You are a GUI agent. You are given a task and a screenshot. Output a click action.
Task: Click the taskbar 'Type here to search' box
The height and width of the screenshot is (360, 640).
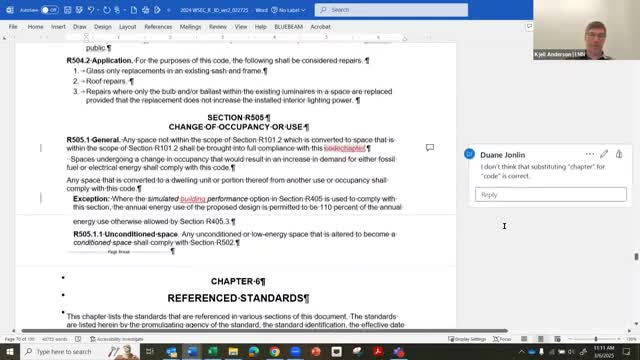80,351
